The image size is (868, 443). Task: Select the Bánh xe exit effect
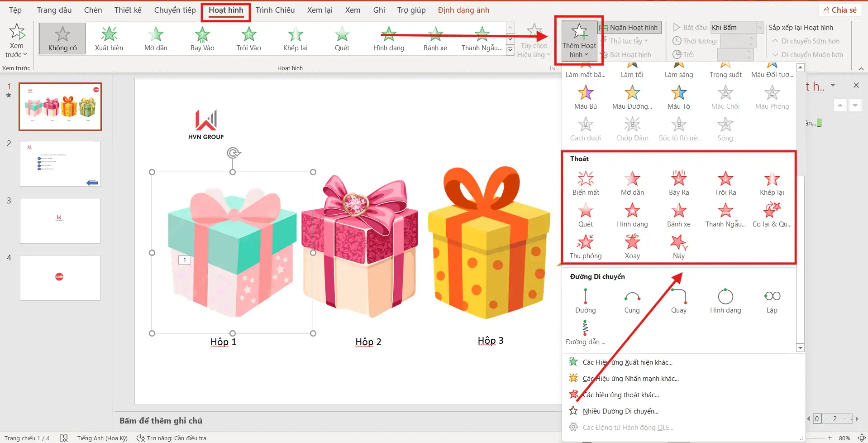[x=678, y=215]
